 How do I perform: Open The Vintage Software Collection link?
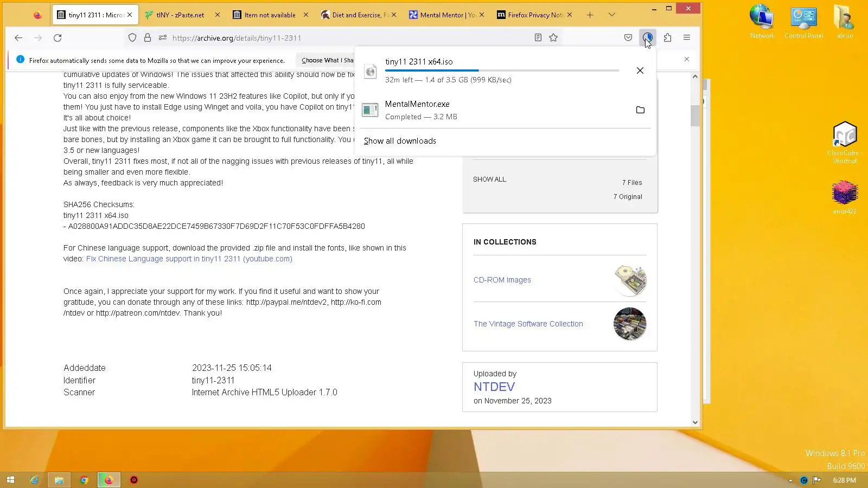tap(528, 324)
